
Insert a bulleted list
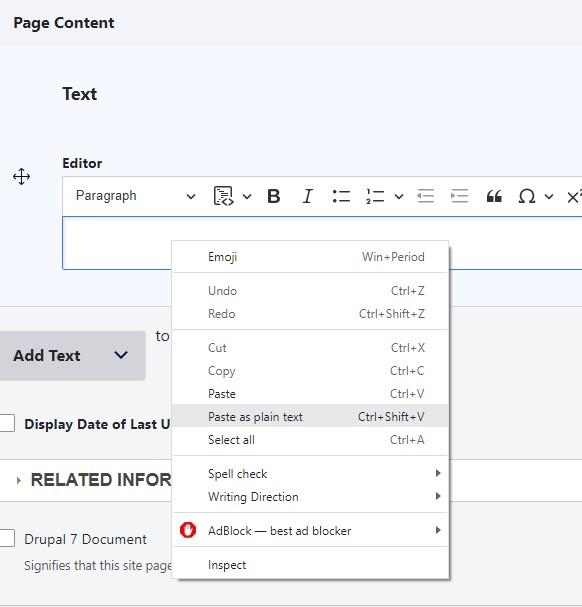341,196
